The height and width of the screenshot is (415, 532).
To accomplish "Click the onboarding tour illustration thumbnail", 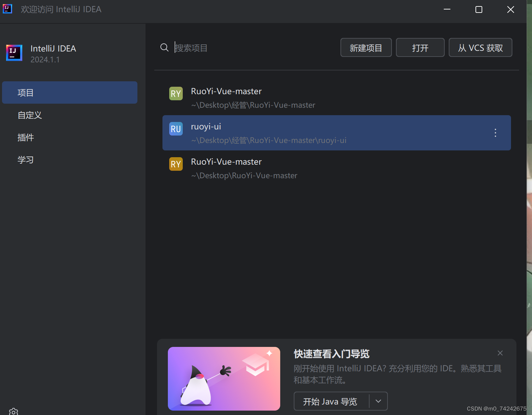I will click(224, 379).
